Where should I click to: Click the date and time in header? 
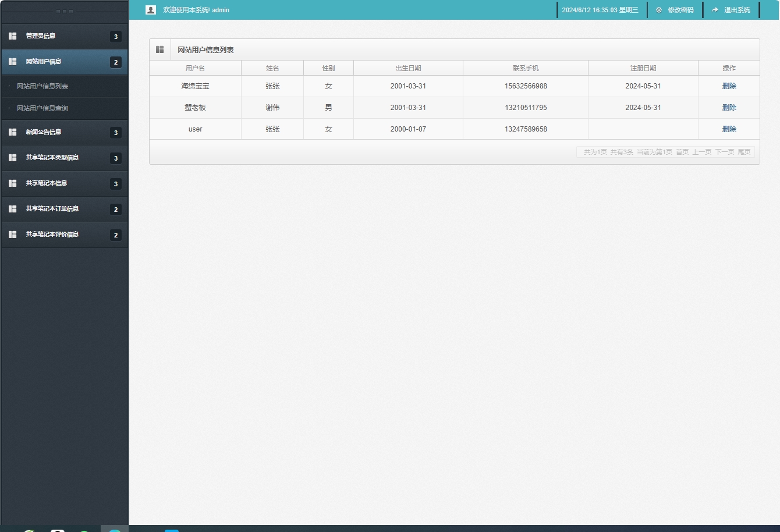600,10
